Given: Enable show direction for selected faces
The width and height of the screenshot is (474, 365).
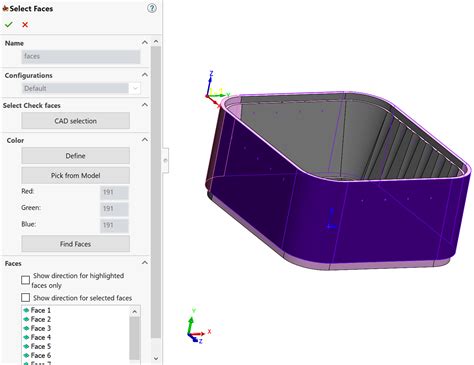Looking at the screenshot, I should tap(25, 297).
